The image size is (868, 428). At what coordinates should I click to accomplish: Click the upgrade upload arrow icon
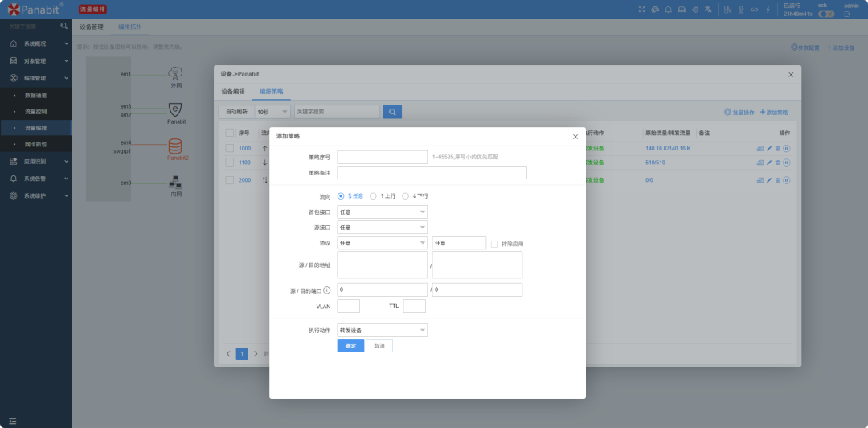point(741,10)
